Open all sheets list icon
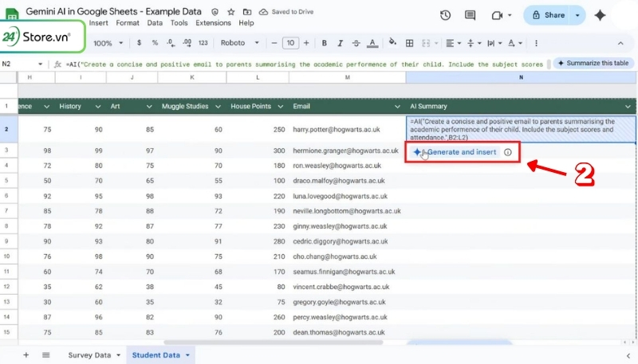 point(46,355)
